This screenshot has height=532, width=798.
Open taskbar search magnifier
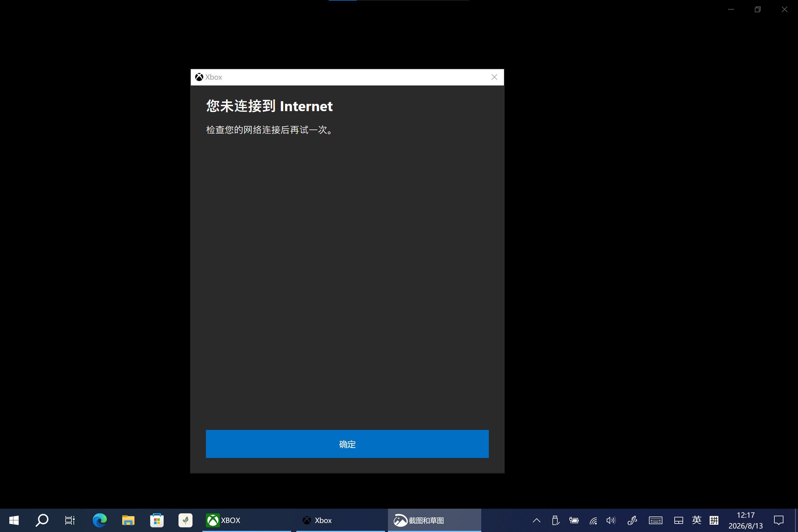click(x=42, y=520)
